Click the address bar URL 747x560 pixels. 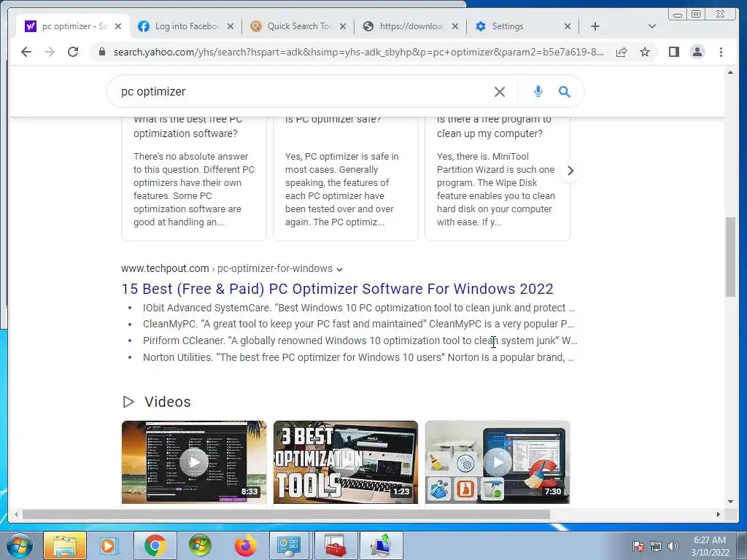358,52
